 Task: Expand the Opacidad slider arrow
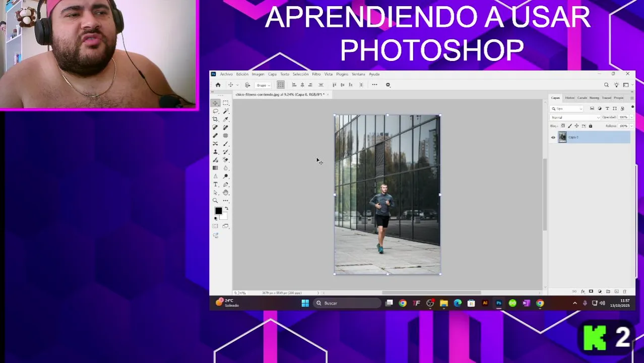[x=632, y=117]
